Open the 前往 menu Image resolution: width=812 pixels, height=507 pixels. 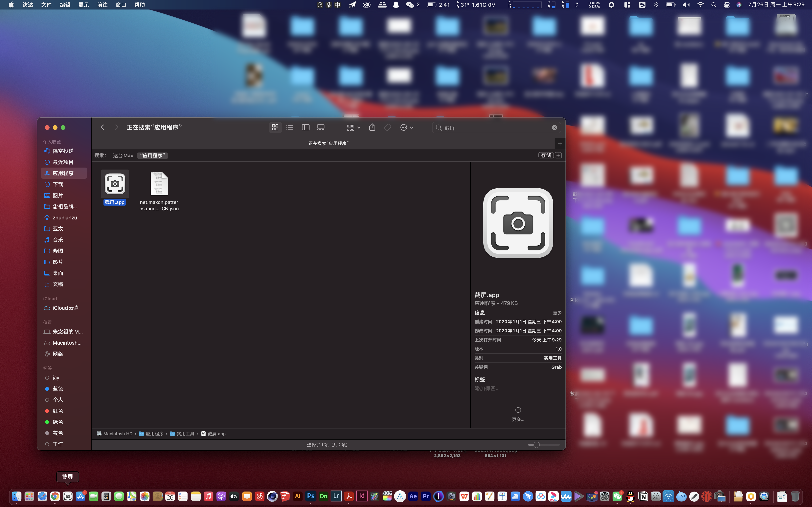point(102,5)
